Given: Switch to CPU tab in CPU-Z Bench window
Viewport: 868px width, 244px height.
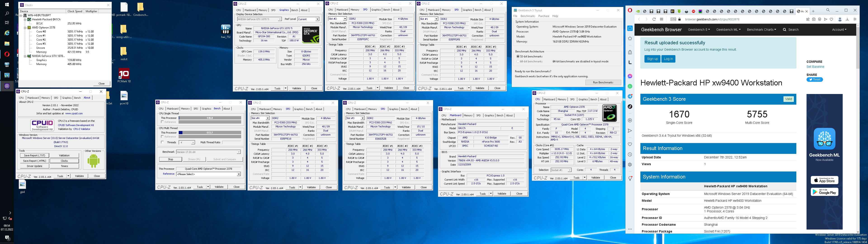Looking at the screenshot, I should (x=161, y=108).
